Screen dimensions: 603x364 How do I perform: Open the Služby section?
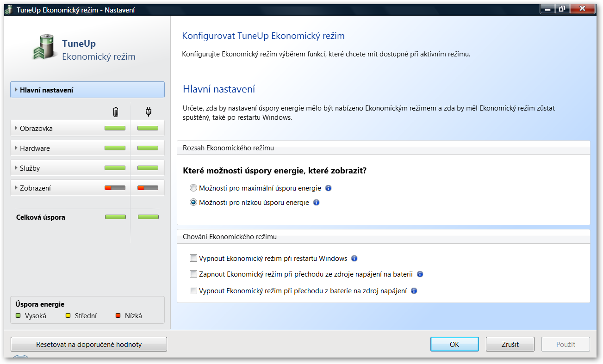click(87, 168)
